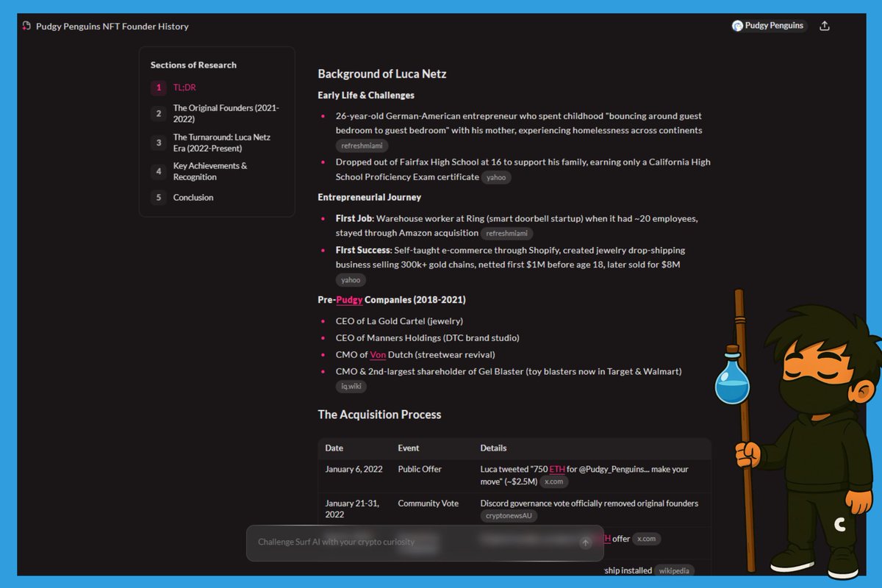Open refreshmiami source after Amazon acquisition

pos(507,234)
